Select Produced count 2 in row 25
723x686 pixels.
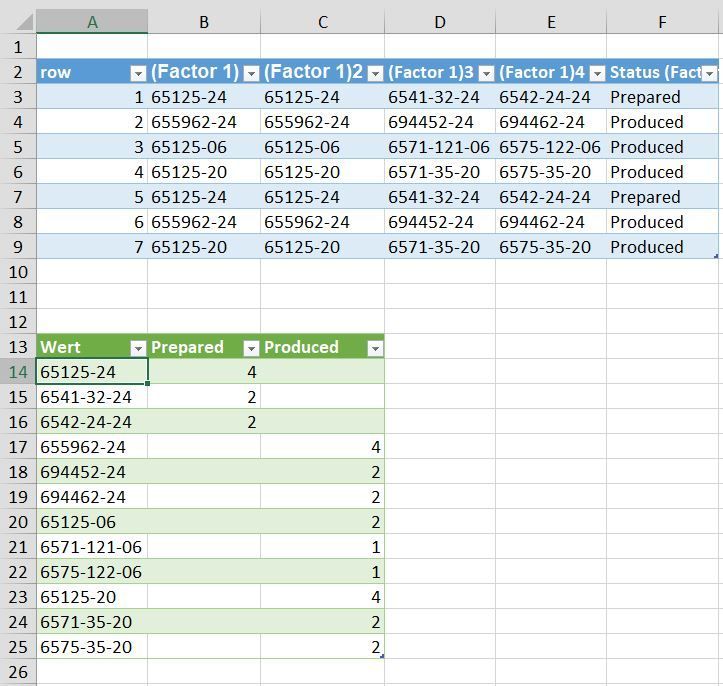pyautogui.click(x=322, y=647)
